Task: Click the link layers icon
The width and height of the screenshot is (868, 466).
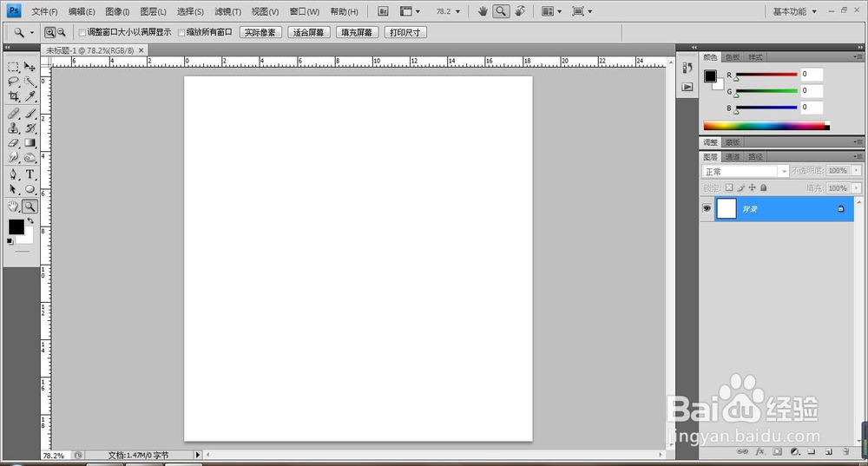Action: pos(742,451)
